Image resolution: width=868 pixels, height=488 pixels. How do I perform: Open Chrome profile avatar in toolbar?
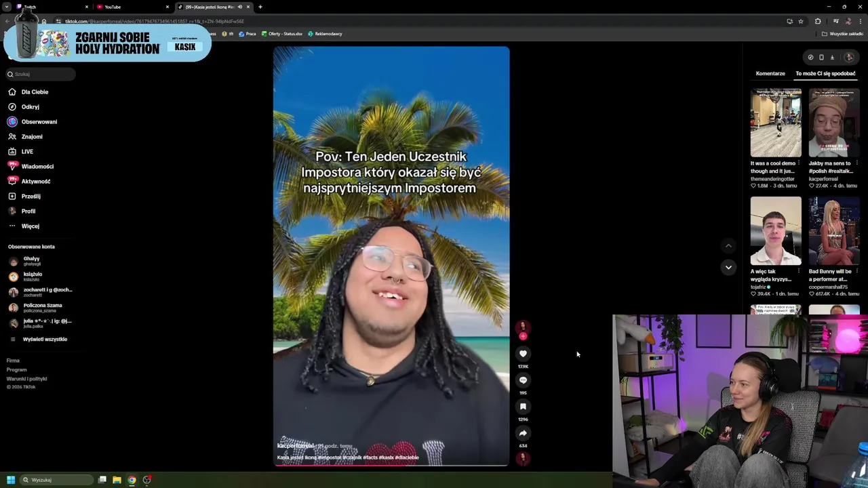click(848, 21)
